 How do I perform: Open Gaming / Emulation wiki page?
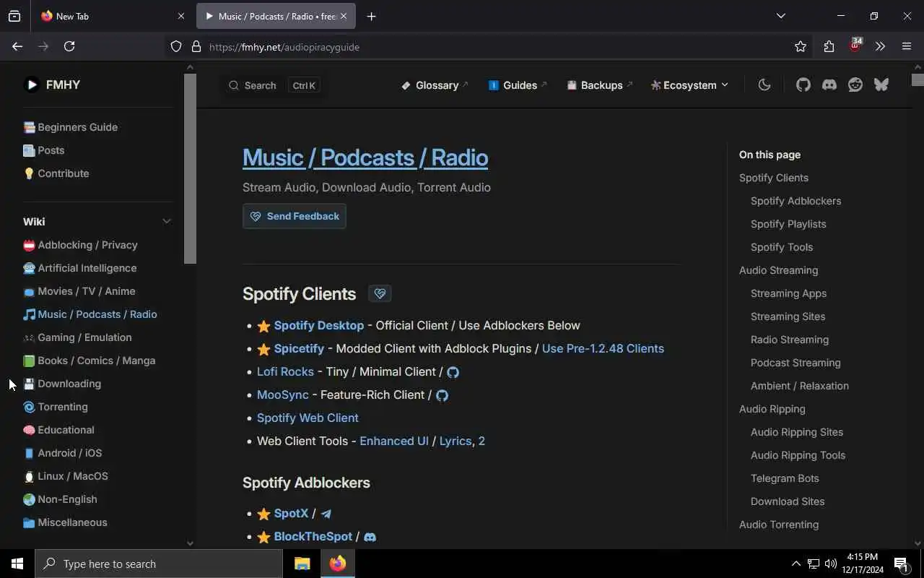point(77,337)
